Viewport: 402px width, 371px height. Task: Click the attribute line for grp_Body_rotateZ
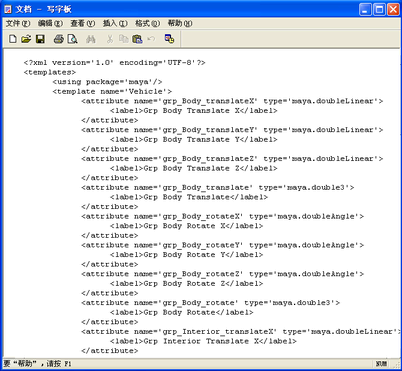(222, 274)
